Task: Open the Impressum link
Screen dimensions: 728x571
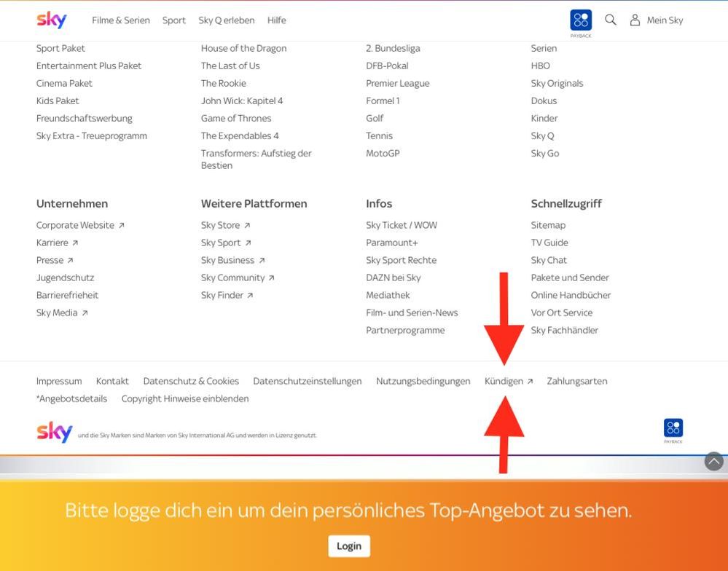Action: pyautogui.click(x=59, y=382)
